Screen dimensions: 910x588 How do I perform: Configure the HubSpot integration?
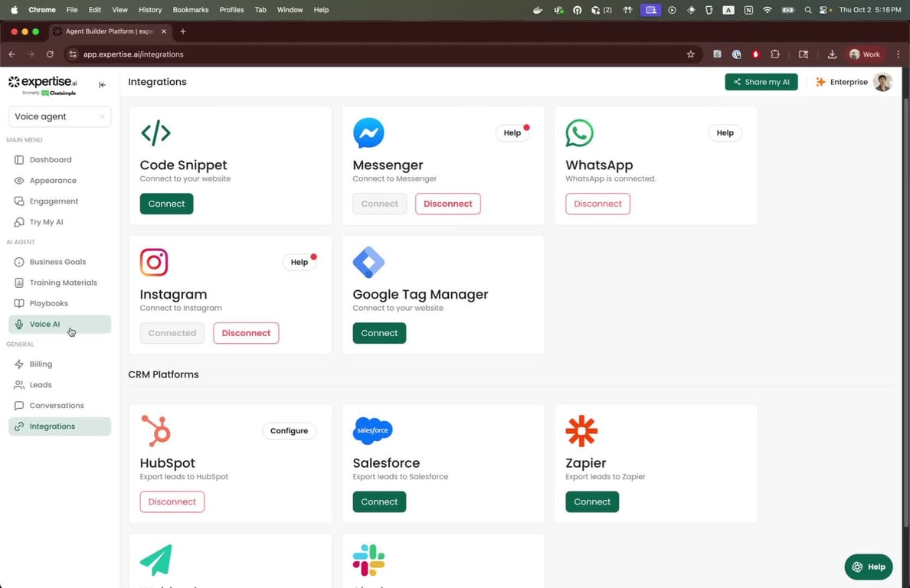[x=289, y=431]
